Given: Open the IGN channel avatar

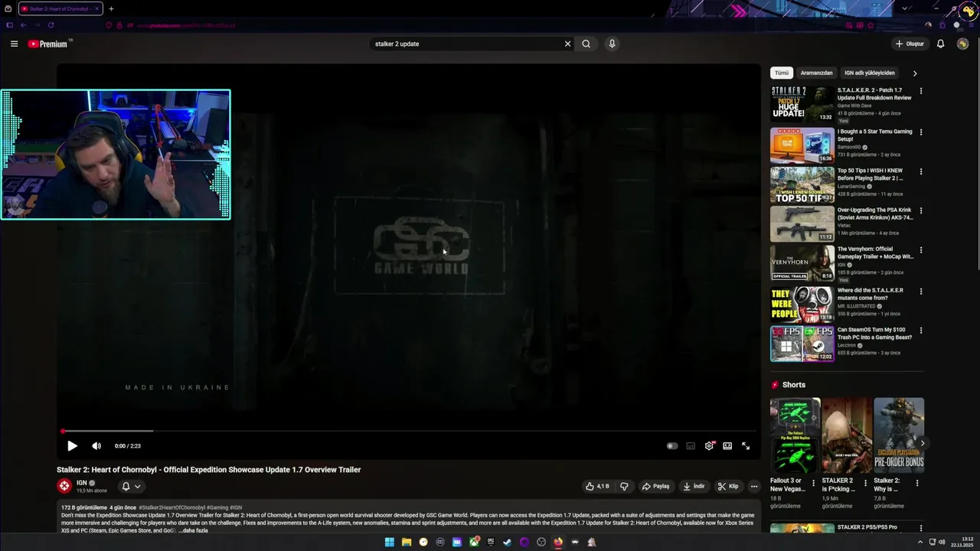Looking at the screenshot, I should 64,485.
